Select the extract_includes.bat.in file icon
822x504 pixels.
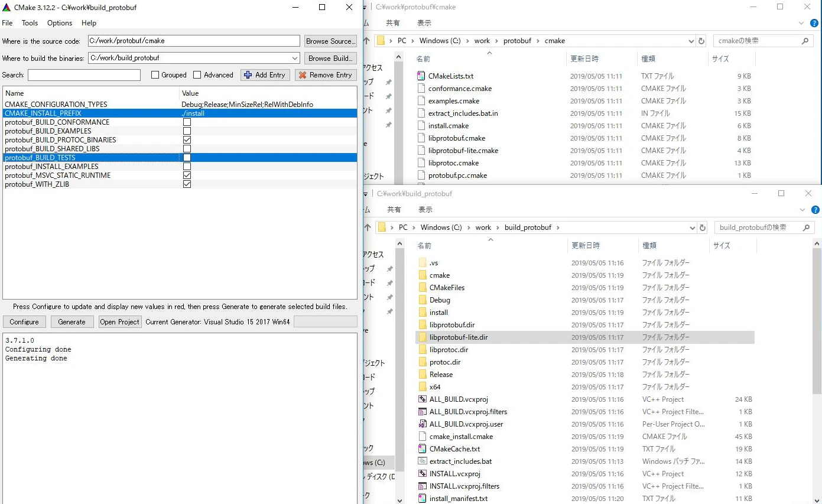coord(421,113)
